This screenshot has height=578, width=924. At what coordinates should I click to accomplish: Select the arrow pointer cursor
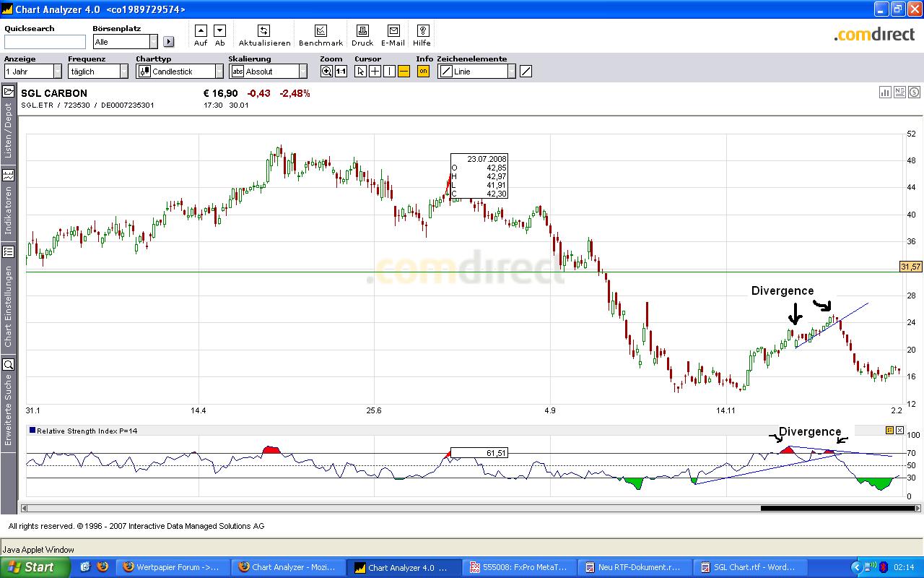[x=361, y=71]
